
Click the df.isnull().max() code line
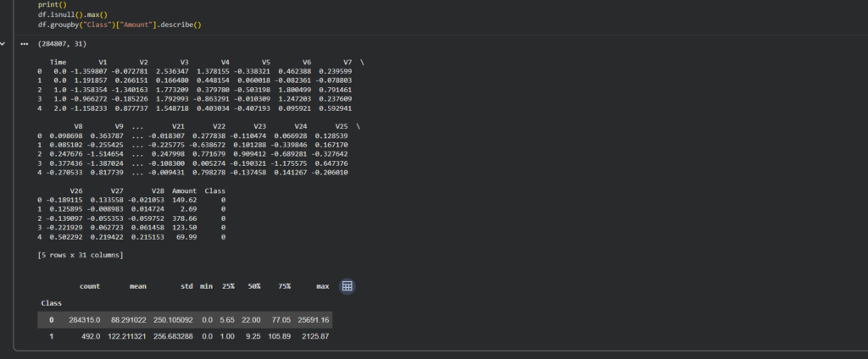point(73,14)
